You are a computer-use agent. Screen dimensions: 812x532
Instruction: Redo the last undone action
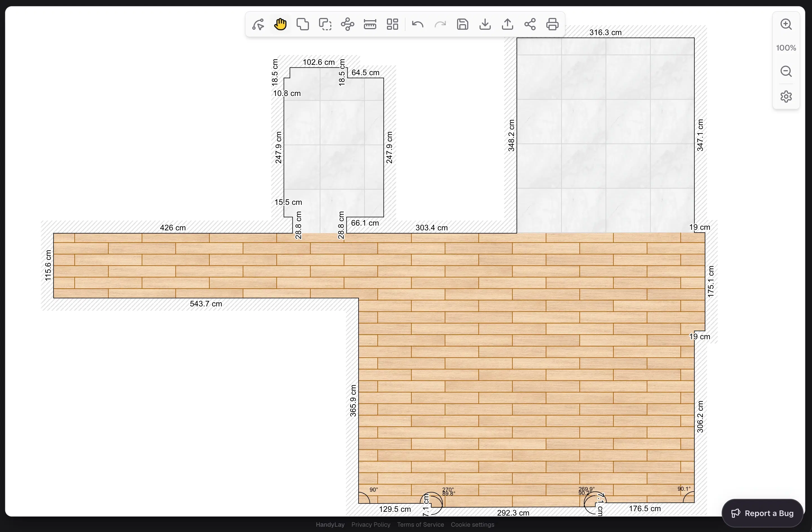(x=440, y=25)
